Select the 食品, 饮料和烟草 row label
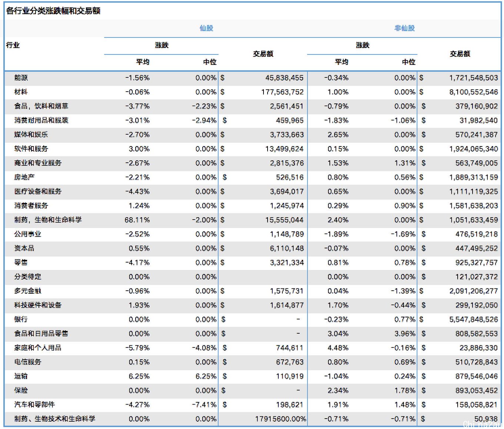 pos(41,106)
